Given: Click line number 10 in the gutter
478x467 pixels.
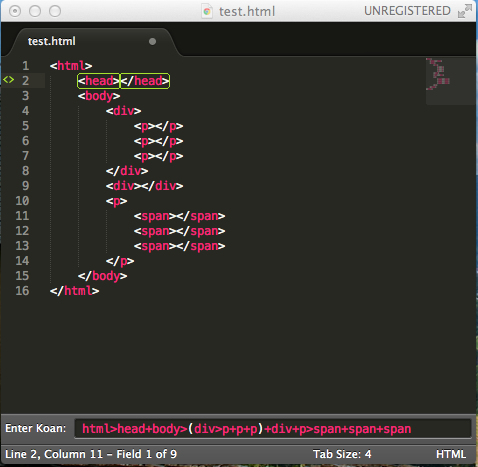Looking at the screenshot, I should 22,201.
